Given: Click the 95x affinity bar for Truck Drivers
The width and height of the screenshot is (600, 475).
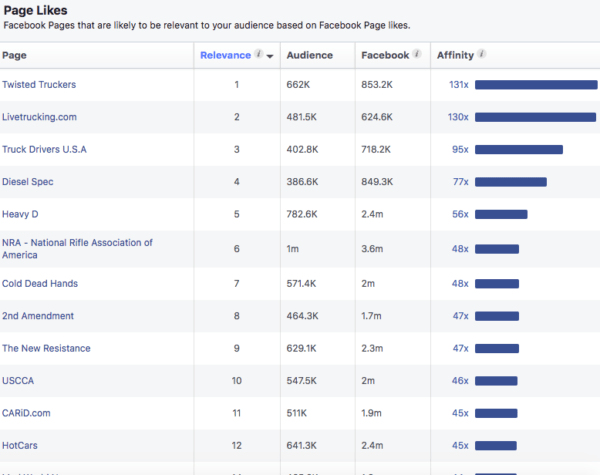Looking at the screenshot, I should pyautogui.click(x=519, y=149).
